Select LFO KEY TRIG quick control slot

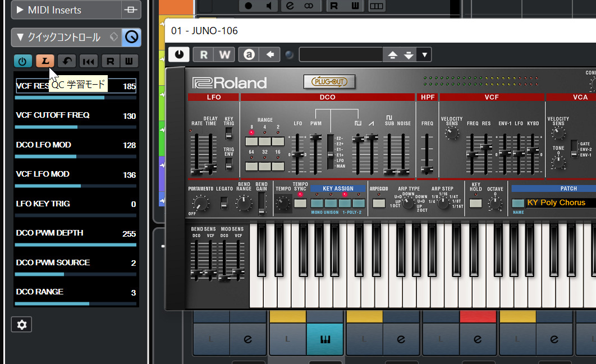point(75,204)
